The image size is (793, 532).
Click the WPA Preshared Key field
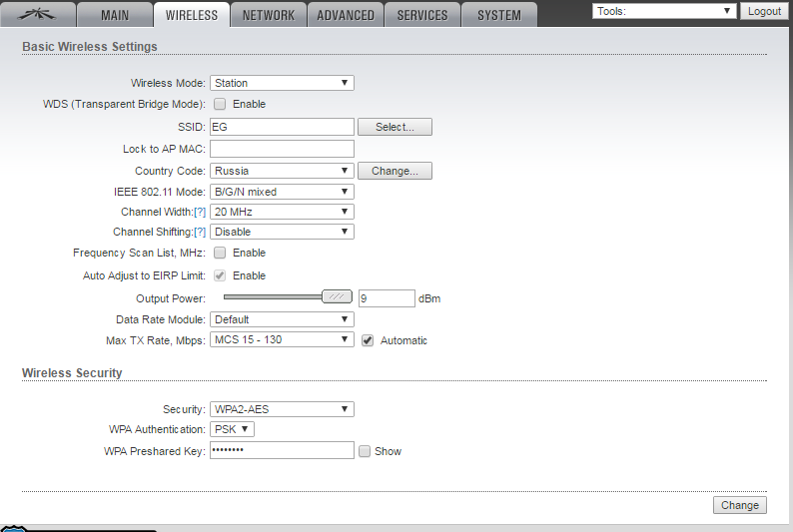pos(282,450)
